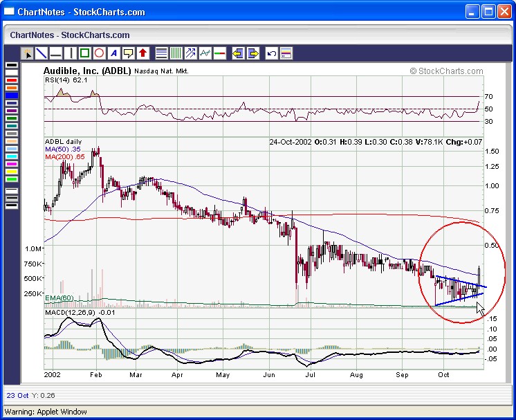Set medium line thickness option
This screenshot has width=516, height=420.
[x=12, y=199]
